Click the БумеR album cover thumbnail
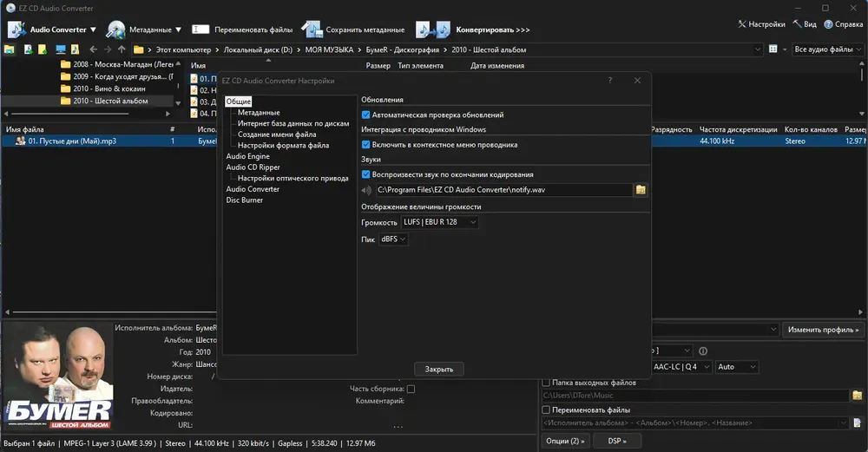Screen dimensions: 868x452 pos(57,377)
